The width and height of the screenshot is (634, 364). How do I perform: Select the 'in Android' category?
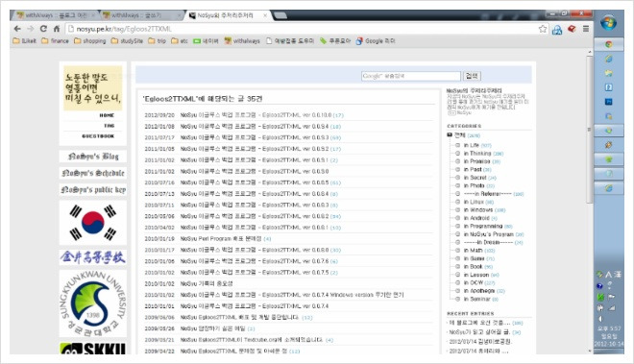click(x=476, y=218)
